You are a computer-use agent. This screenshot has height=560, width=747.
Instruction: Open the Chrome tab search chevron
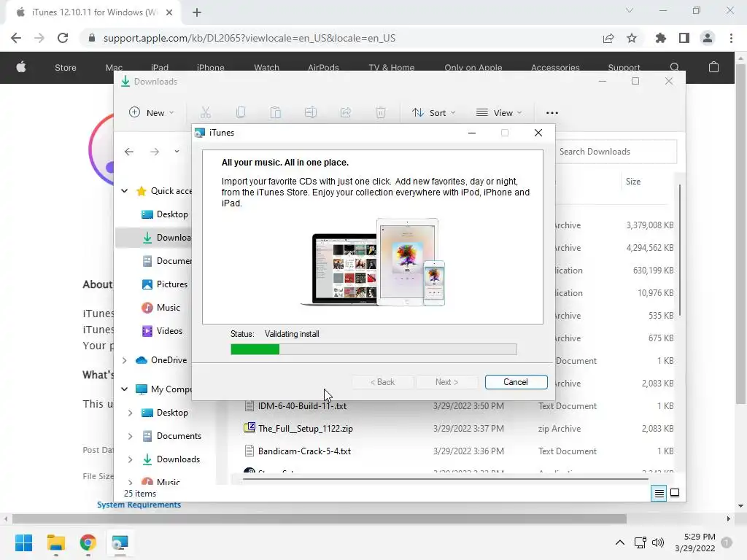click(629, 10)
